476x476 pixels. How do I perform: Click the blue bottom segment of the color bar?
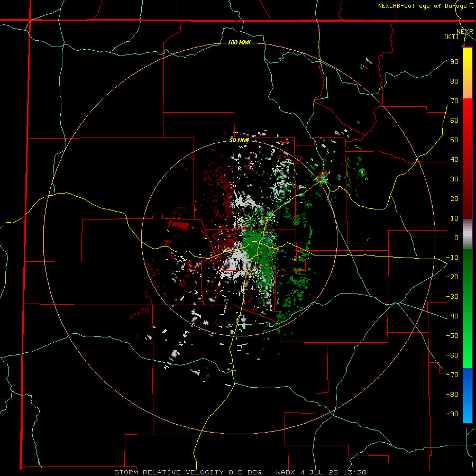pyautogui.click(x=467, y=396)
